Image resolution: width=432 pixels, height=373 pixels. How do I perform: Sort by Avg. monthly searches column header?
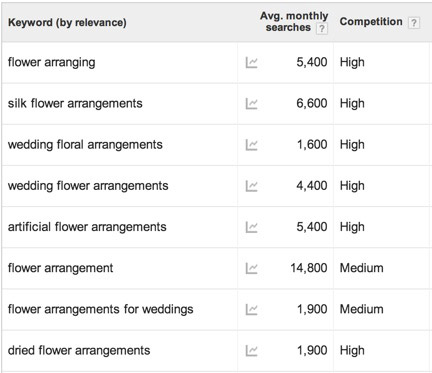click(x=294, y=22)
